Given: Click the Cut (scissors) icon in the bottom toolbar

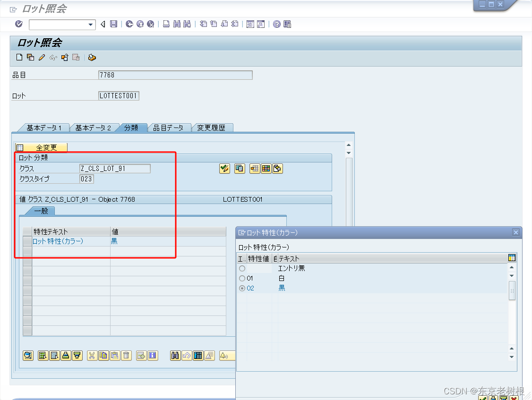Looking at the screenshot, I should click(x=92, y=356).
